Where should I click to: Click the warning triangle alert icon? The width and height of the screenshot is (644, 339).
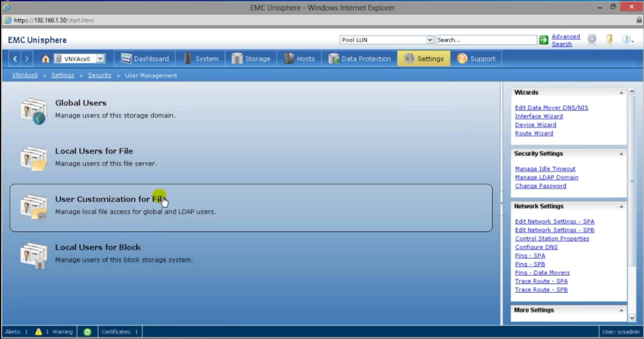pyautogui.click(x=38, y=332)
